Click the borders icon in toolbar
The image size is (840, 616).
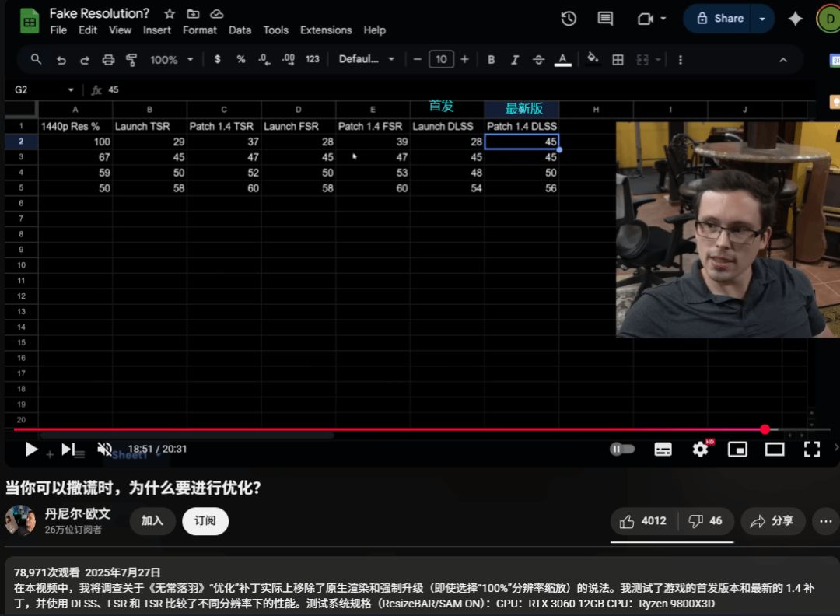[x=618, y=60]
